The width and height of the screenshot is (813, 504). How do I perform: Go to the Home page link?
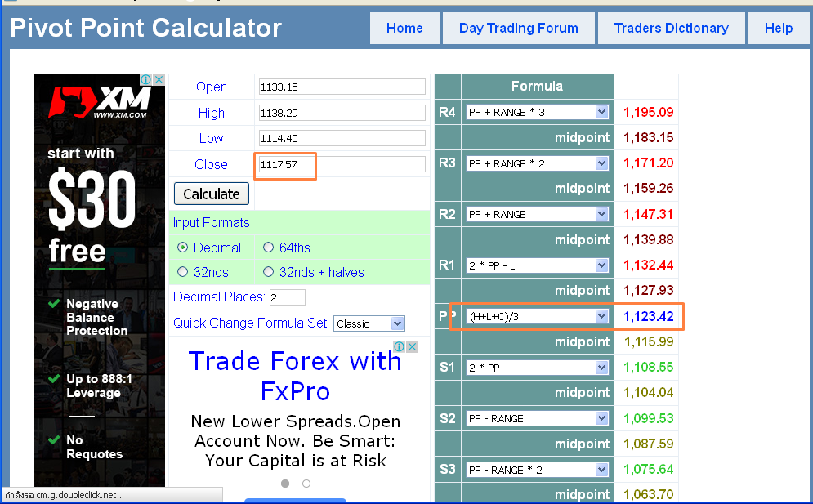click(x=404, y=28)
